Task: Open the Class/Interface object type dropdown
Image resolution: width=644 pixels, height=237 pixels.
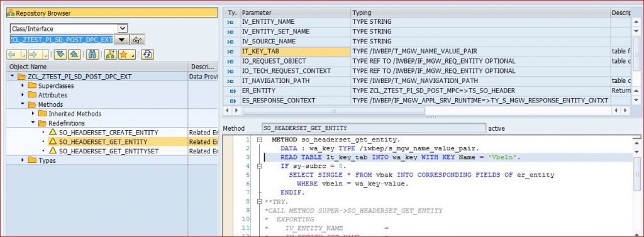Action: tap(123, 29)
